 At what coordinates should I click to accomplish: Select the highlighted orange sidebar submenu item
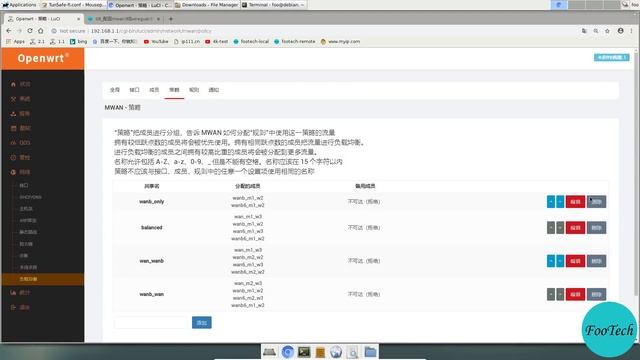[43, 279]
